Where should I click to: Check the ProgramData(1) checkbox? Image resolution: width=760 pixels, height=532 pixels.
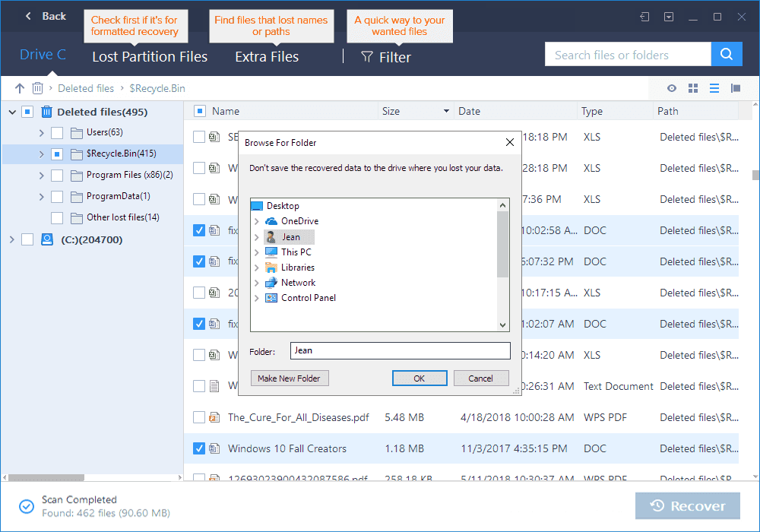click(x=57, y=197)
